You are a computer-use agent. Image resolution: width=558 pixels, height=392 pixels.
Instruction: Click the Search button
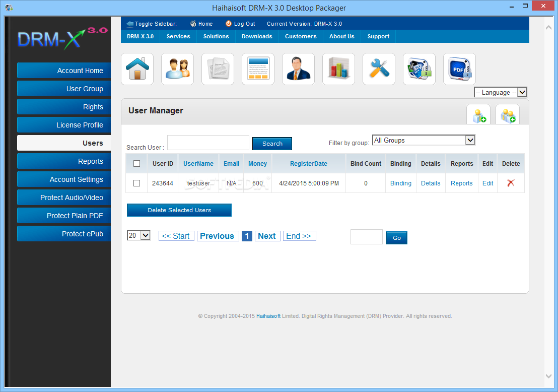[x=272, y=144]
